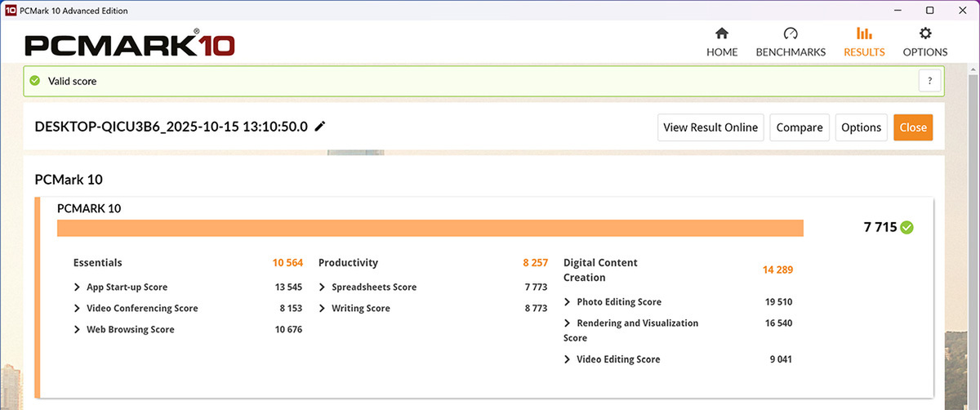Click the Rendering value 16 540
Screen dimensions: 980x410
[779, 323]
